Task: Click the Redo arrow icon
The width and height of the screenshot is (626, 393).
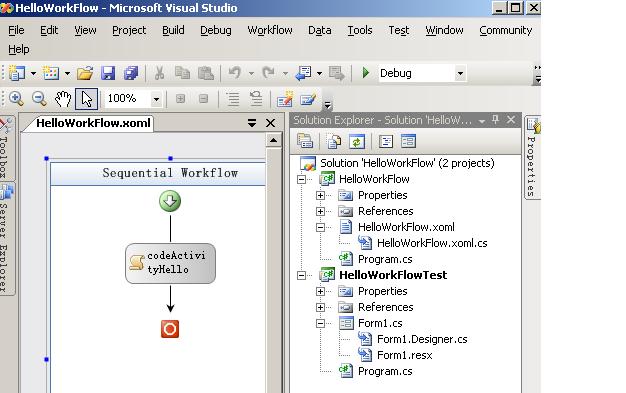Action: tap(269, 73)
